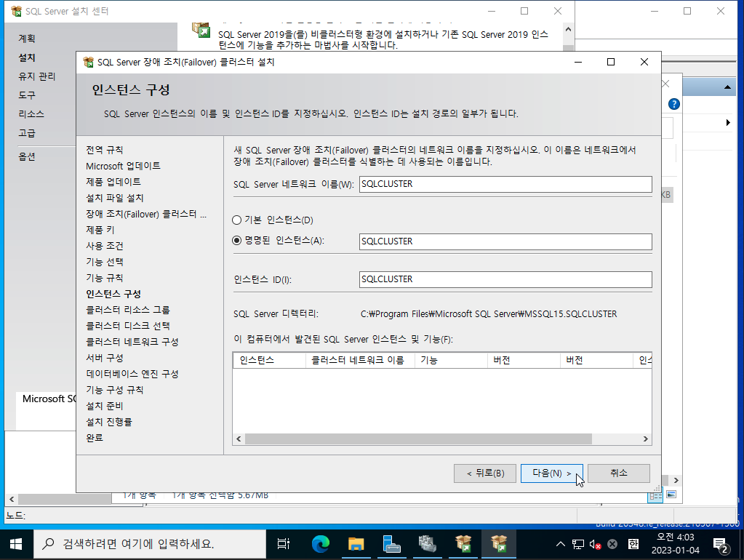Click the 취소 button
This screenshot has width=744, height=560.
[619, 473]
